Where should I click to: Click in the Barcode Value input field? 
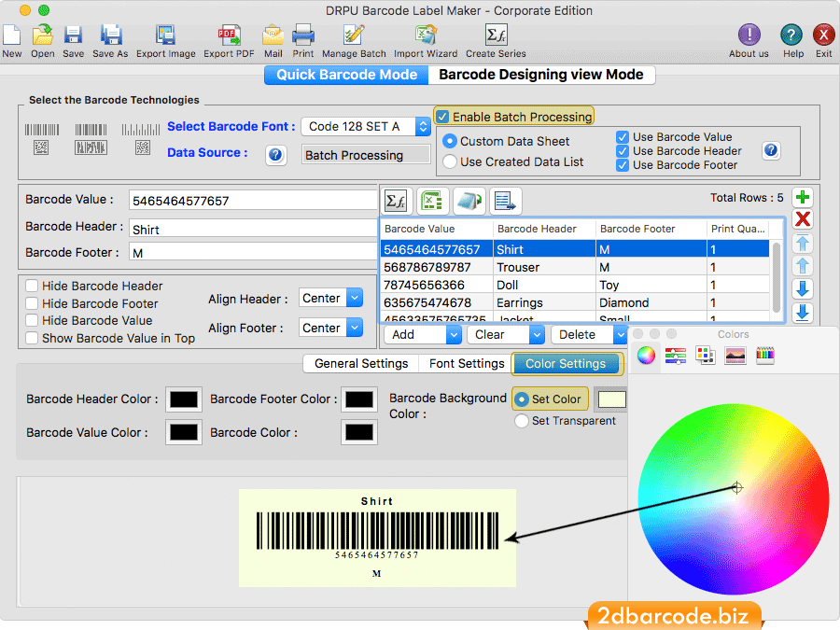click(253, 201)
